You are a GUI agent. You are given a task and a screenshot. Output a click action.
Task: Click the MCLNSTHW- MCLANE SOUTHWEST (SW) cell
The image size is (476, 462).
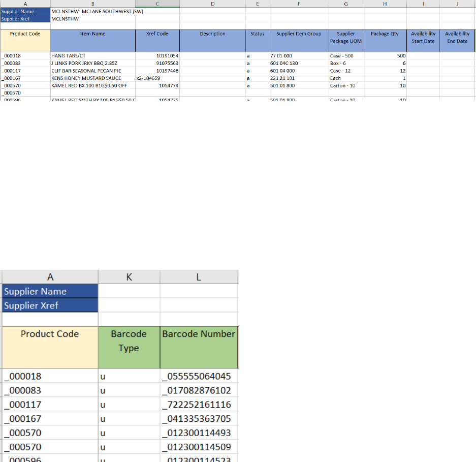point(93,11)
